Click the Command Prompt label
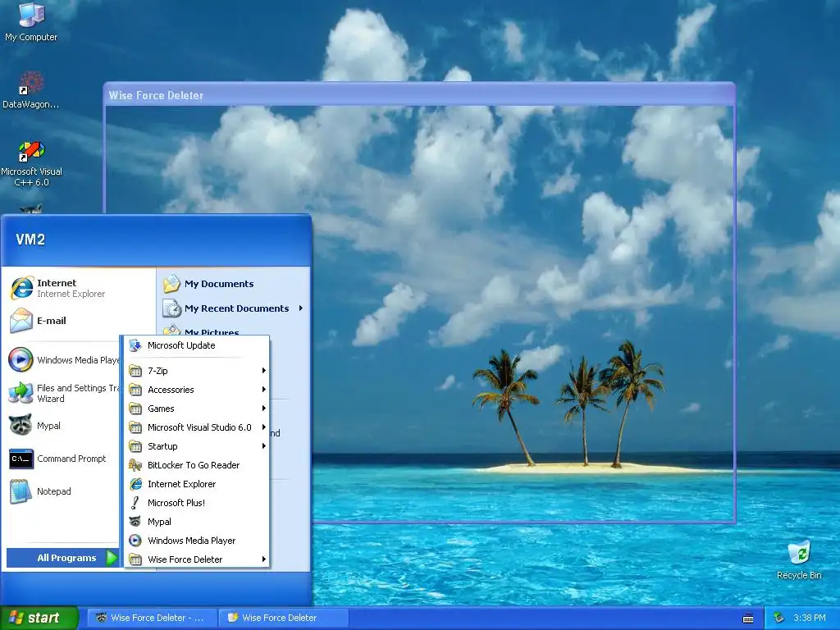Viewport: 840px width, 630px height. pos(71,459)
